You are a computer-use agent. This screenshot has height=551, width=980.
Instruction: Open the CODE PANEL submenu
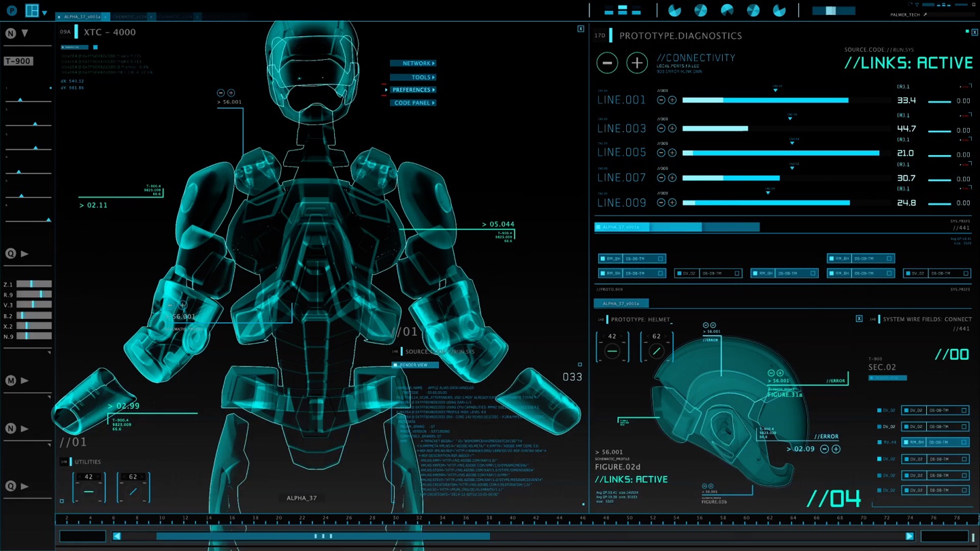(x=413, y=103)
